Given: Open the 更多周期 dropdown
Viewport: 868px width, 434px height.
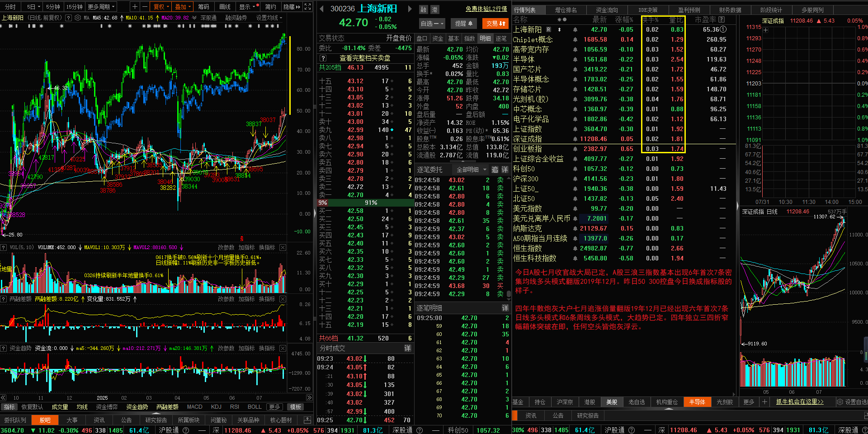Looking at the screenshot, I should click(102, 6).
